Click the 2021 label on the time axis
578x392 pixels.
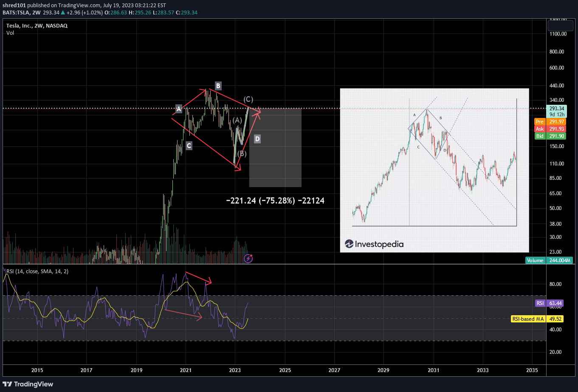pyautogui.click(x=186, y=370)
